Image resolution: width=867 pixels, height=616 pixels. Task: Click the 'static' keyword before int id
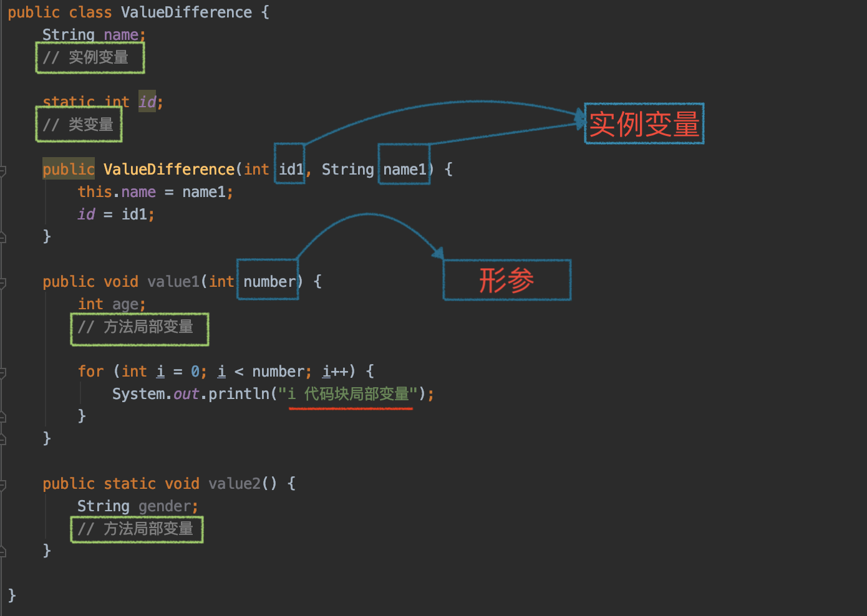tap(69, 102)
